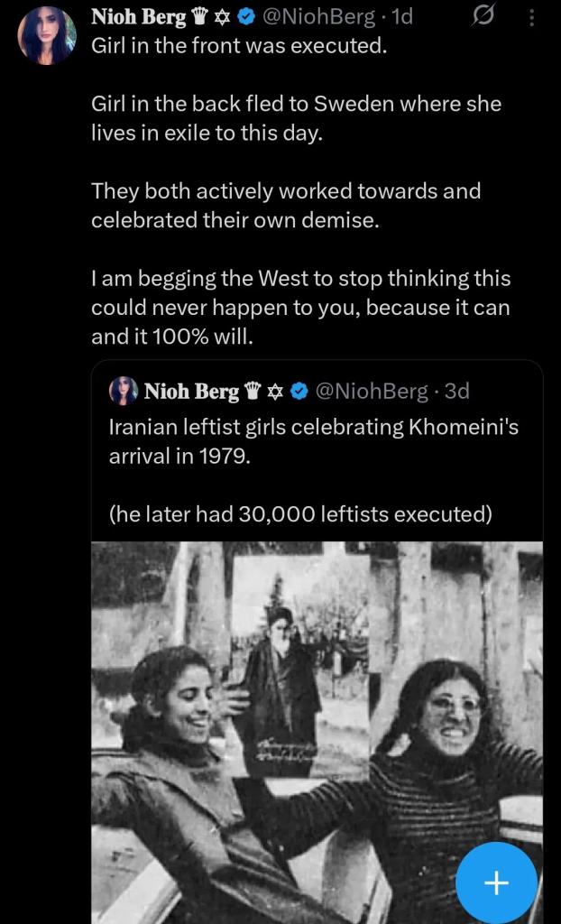Screen dimensions: 561x924
Task: Tap text "Girl in the front was executed."
Action: point(239,47)
